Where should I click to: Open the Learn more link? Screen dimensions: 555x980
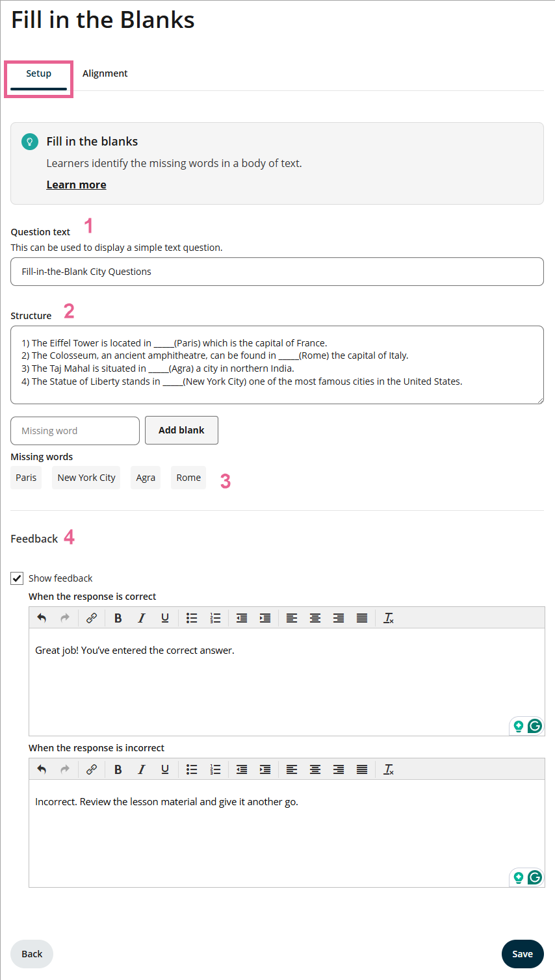tap(76, 185)
